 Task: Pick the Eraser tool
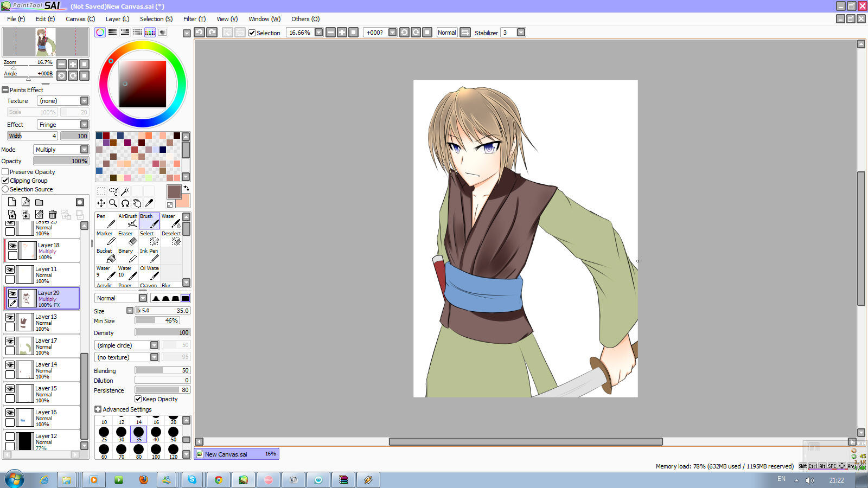[x=127, y=238]
